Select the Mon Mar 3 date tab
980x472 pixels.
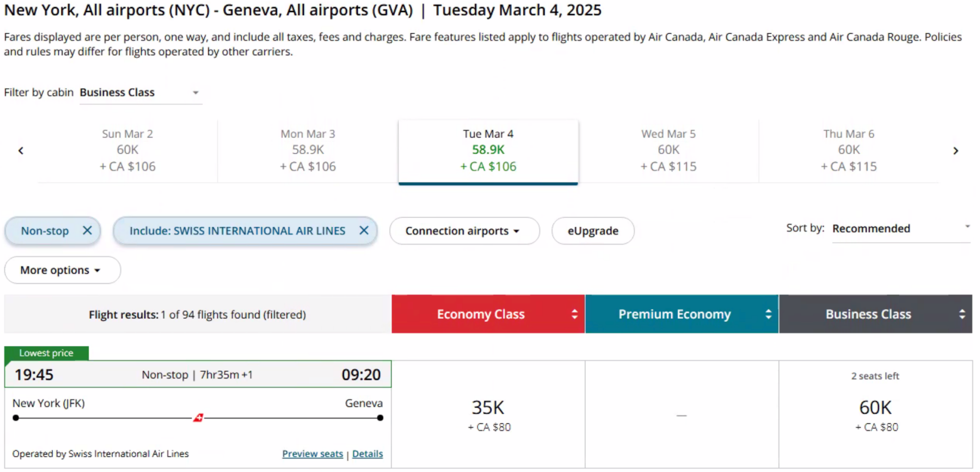[x=308, y=150]
